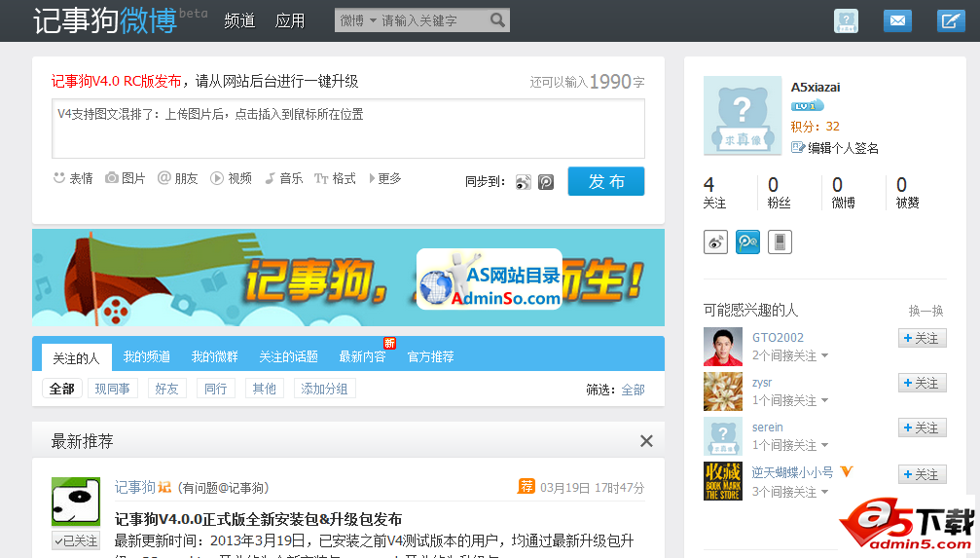
Task: Mention a friend with 朋友
Action: coord(177,178)
